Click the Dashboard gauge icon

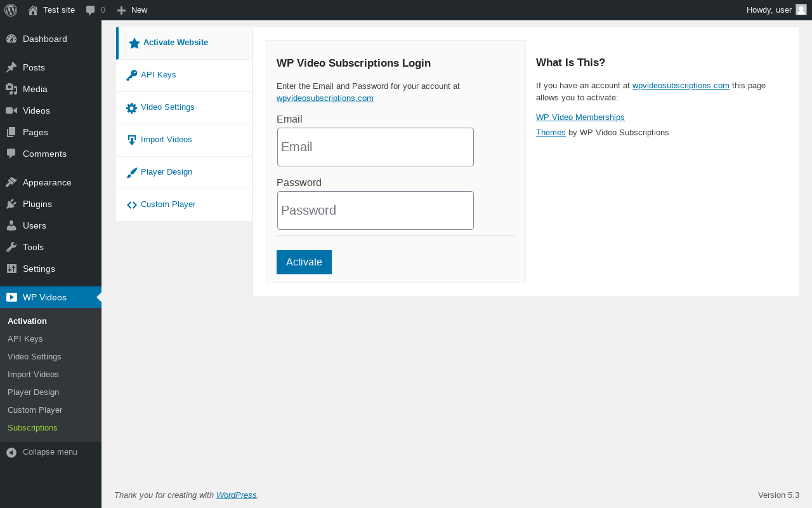[x=11, y=39]
